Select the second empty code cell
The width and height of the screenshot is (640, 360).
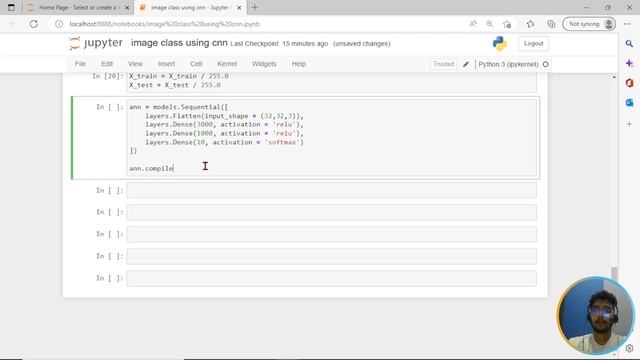[x=331, y=212]
